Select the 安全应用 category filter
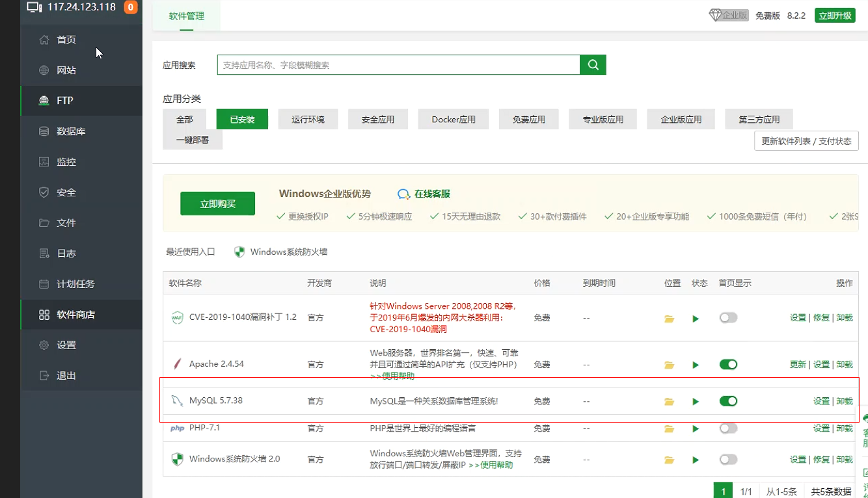Viewport: 868px width, 498px height. pos(378,120)
